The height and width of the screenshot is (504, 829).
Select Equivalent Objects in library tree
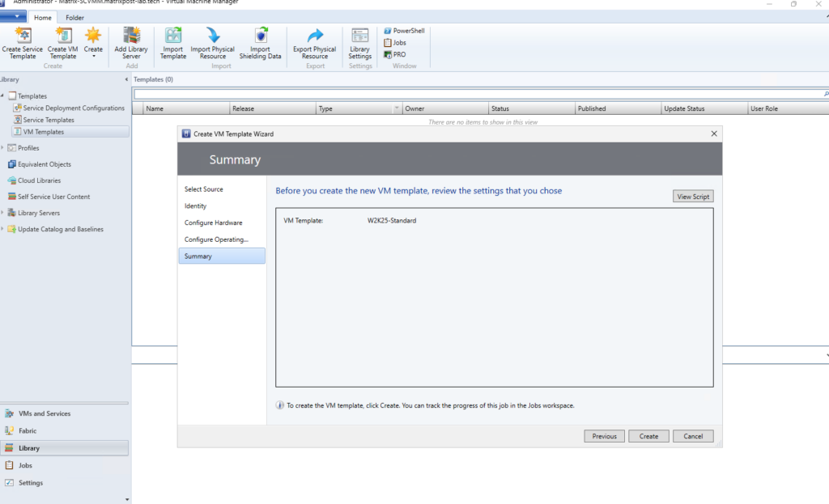click(x=40, y=164)
